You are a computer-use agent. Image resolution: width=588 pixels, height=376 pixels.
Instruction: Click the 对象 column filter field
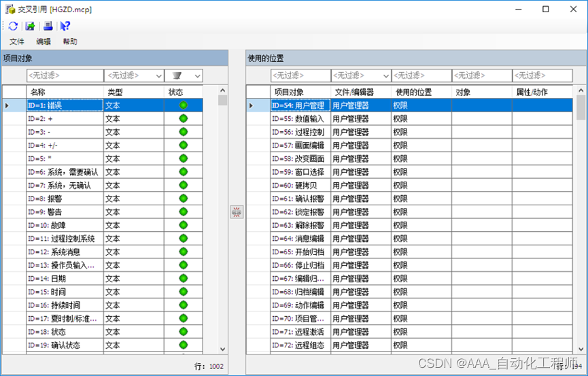[482, 75]
